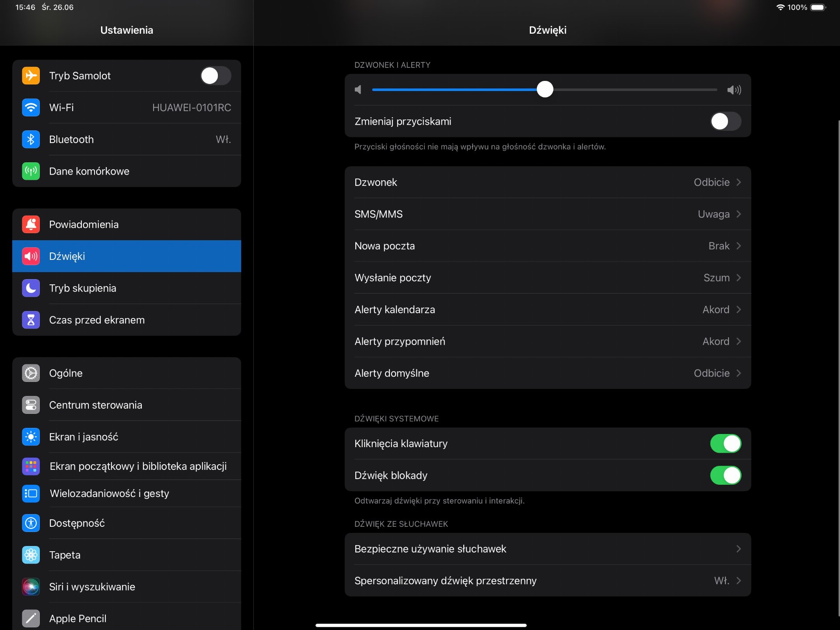Tap the Ustawienia sidebar title
This screenshot has height=630, width=840.
click(x=126, y=30)
